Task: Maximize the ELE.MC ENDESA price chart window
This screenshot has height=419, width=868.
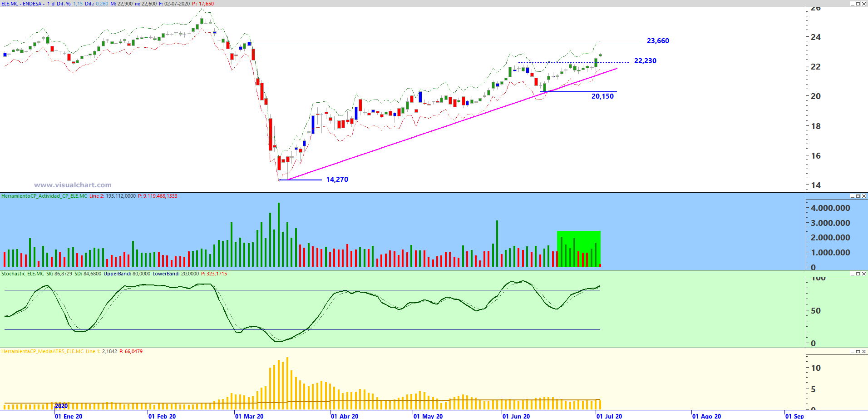Action: [x=858, y=4]
